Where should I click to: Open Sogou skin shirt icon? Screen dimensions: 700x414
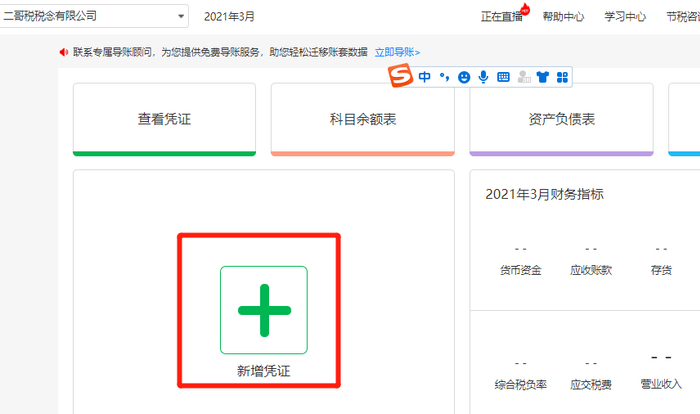(542, 77)
